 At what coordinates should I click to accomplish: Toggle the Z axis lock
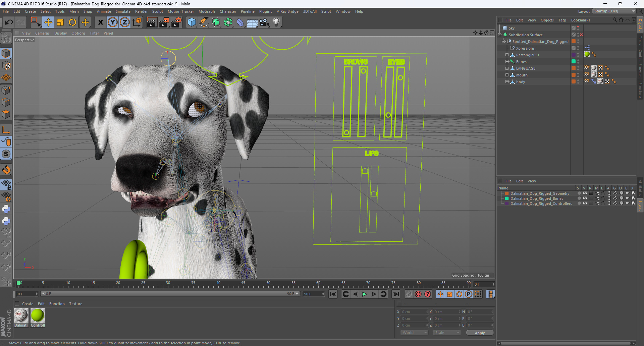click(x=124, y=22)
